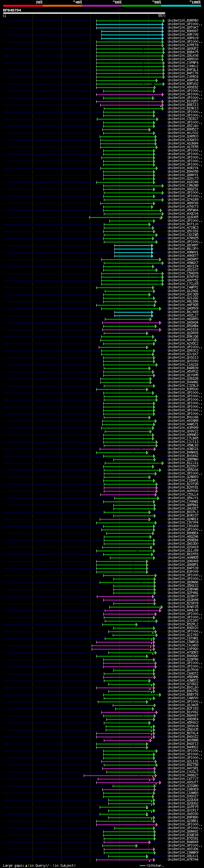This screenshot has height=868, width=204.
Task: Select hit label UniRef100_A9RFU4
Action: 183,80
